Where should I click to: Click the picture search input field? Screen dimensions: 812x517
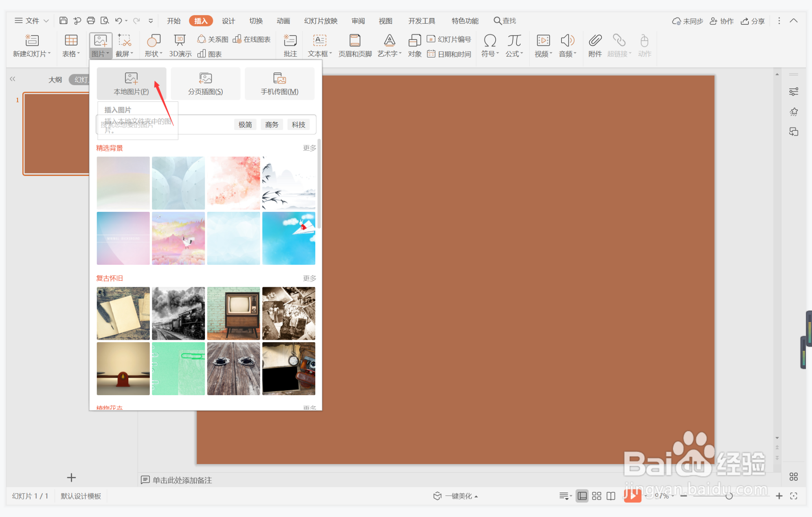[x=206, y=124]
